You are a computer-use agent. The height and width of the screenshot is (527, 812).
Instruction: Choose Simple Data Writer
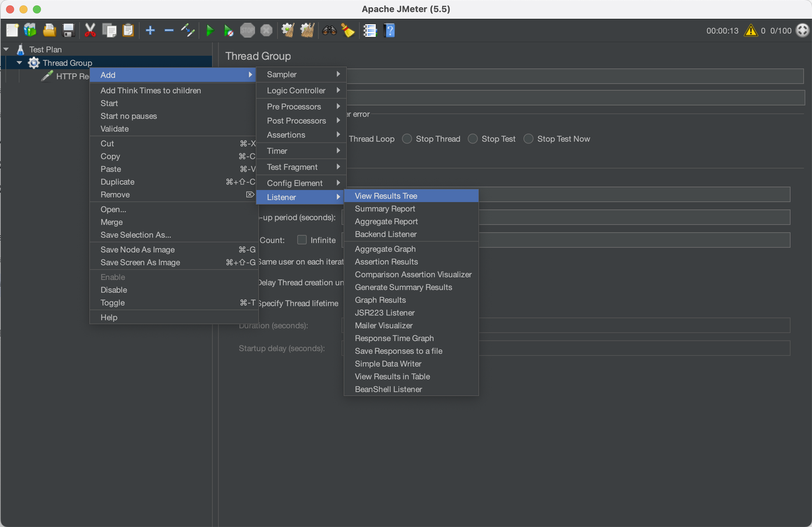411,363
